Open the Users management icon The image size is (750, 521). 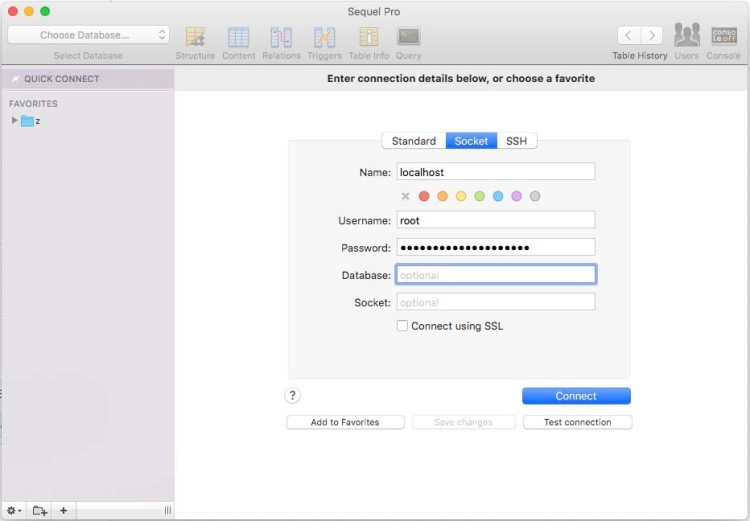click(687, 35)
